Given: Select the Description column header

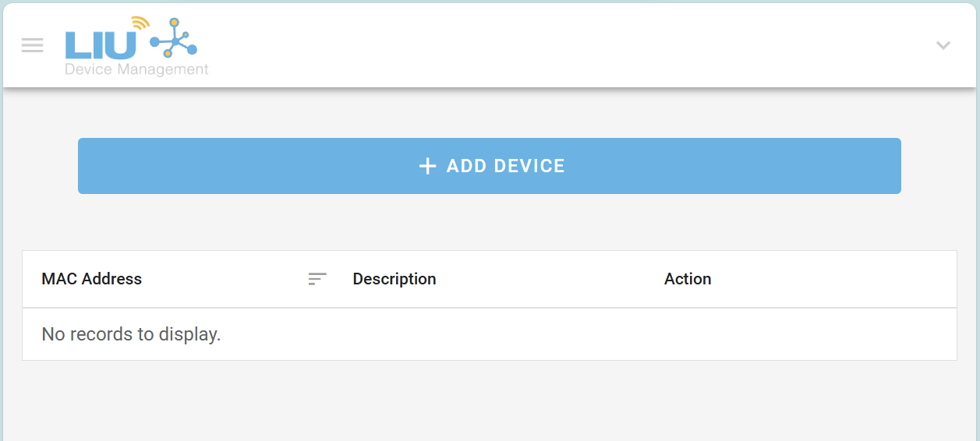Looking at the screenshot, I should (394, 279).
